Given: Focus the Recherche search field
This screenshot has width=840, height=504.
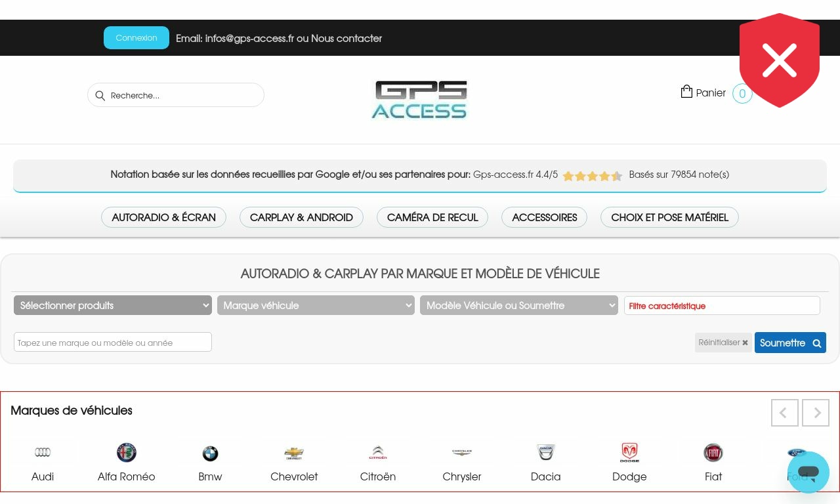Looking at the screenshot, I should (176, 95).
